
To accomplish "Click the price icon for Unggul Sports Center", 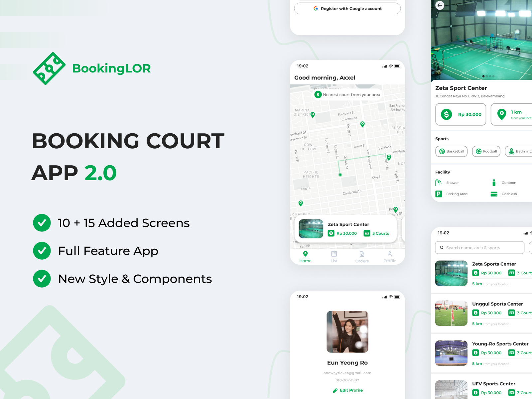I will [x=475, y=313].
